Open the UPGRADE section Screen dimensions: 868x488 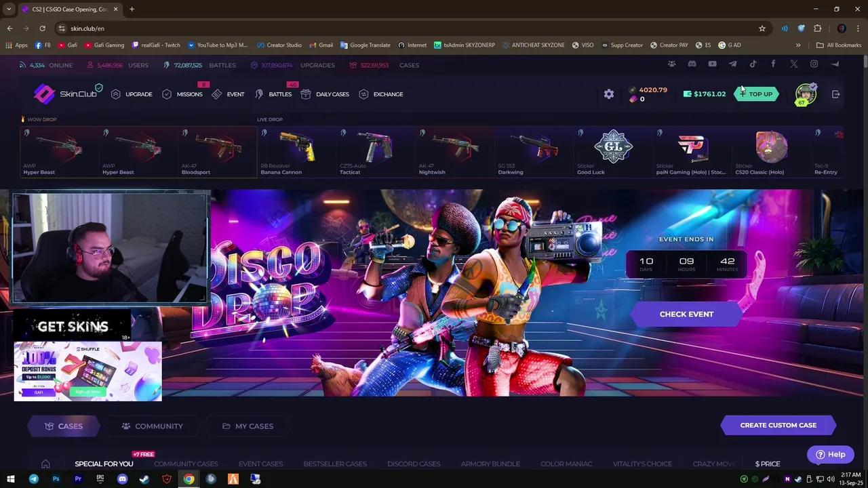click(x=132, y=94)
